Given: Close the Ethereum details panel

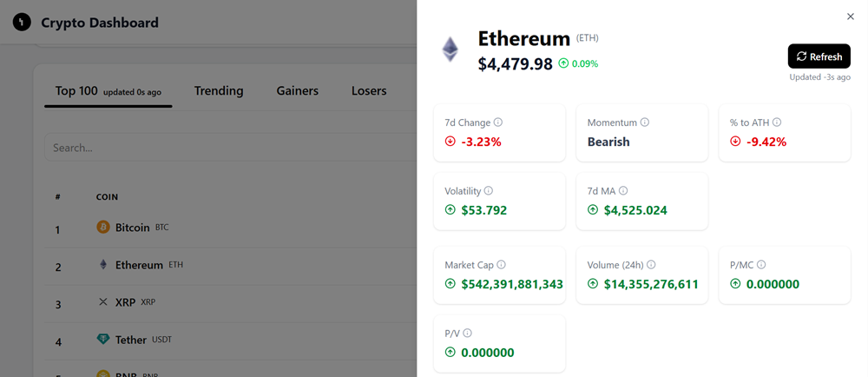Looking at the screenshot, I should [851, 17].
